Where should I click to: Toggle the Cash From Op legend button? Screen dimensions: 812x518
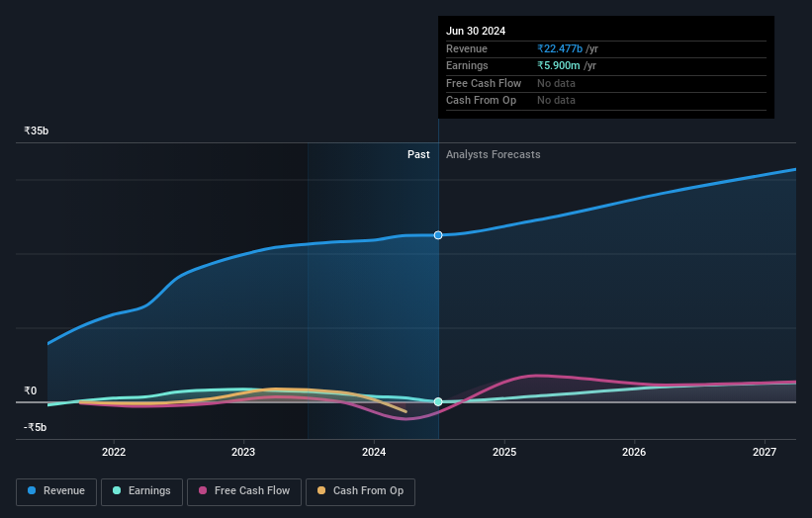[360, 491]
